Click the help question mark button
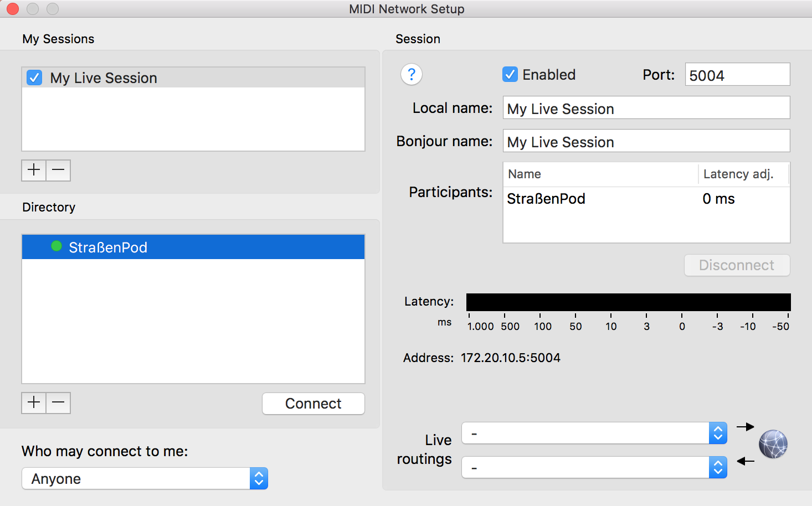This screenshot has height=506, width=812. 411,74
